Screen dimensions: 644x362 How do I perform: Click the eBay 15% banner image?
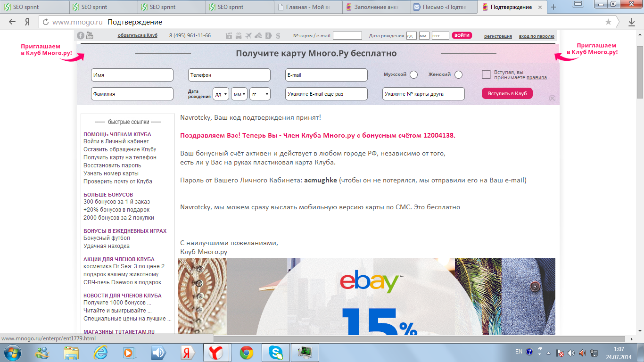367,296
